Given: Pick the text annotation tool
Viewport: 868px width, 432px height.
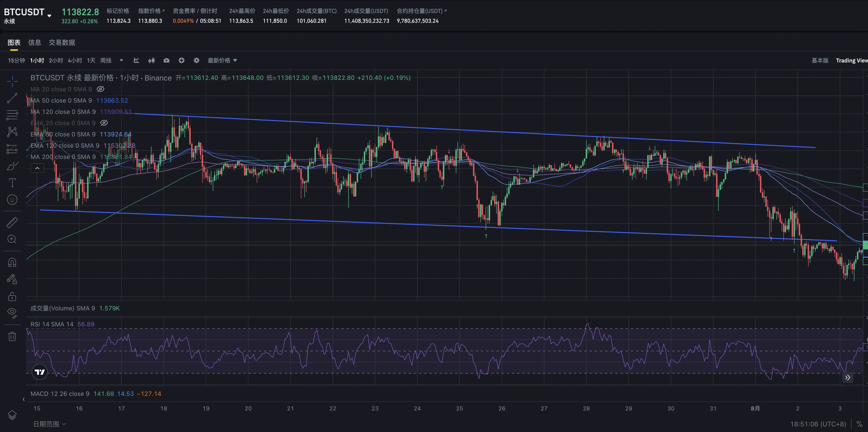Looking at the screenshot, I should click(12, 183).
